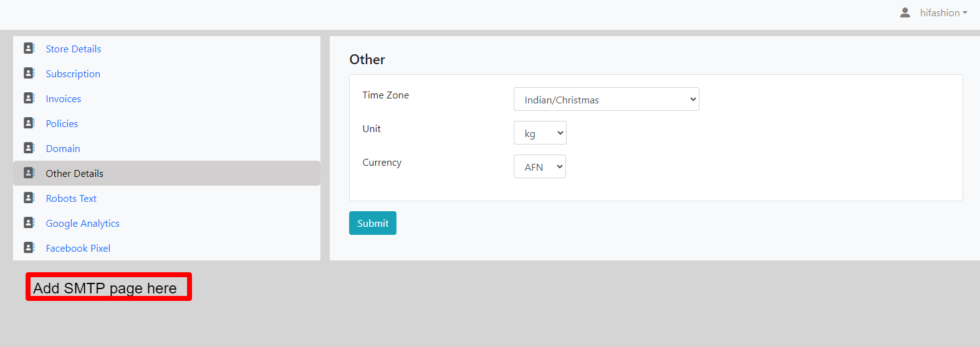This screenshot has width=980, height=347.
Task: Open the Google Analytics settings
Action: click(x=82, y=223)
